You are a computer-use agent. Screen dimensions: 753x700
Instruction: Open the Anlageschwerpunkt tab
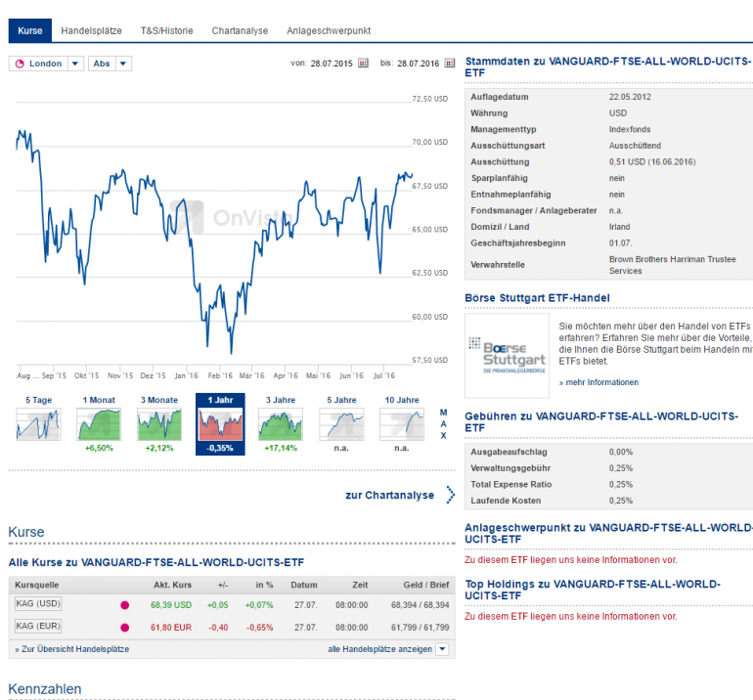tap(329, 30)
